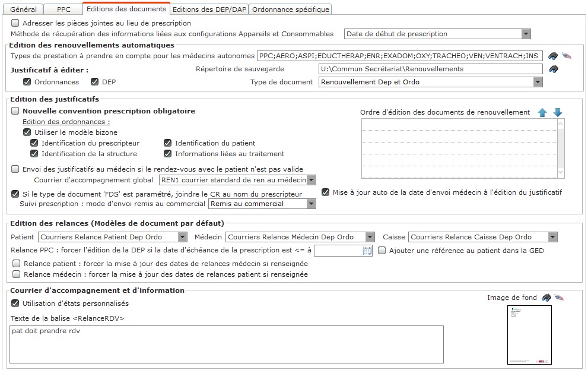Viewport: 588px width, 370px height.
Task: Click the Image de fond page thumbnail
Action: point(529,335)
